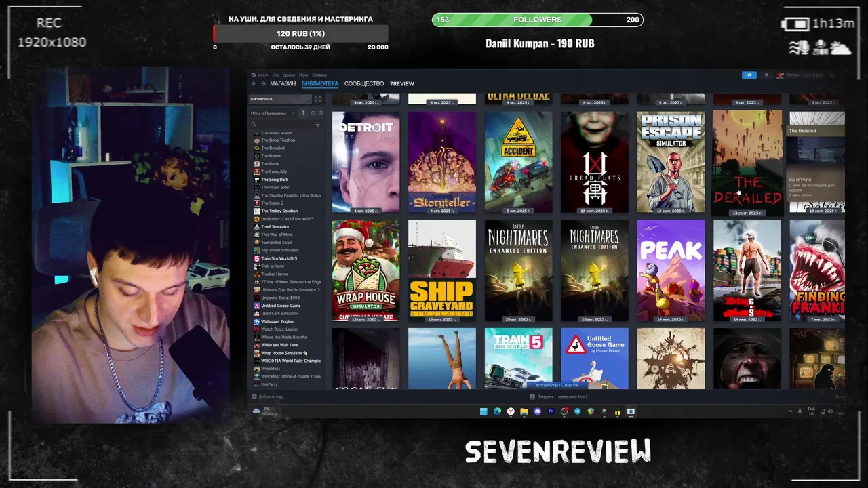Open the Dread Flats cover

tap(595, 162)
